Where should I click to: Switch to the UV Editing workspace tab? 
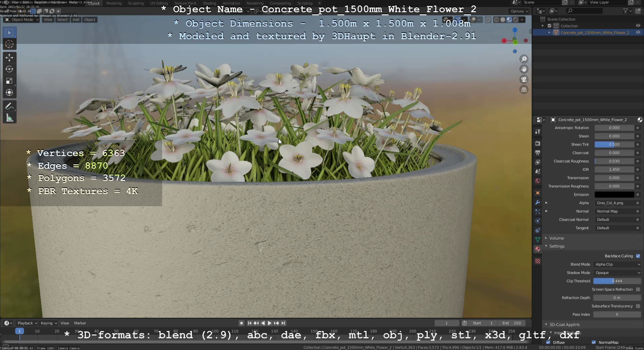tap(159, 3)
